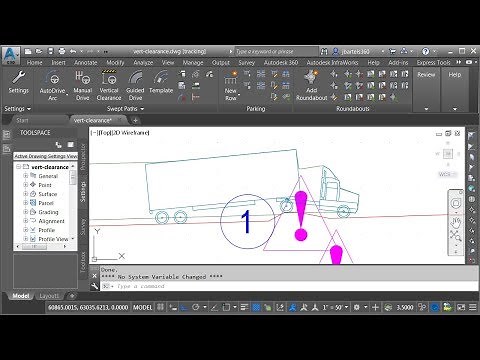Select the Grading tree item
Screen dimensions: 480x360
pyautogui.click(x=48, y=212)
